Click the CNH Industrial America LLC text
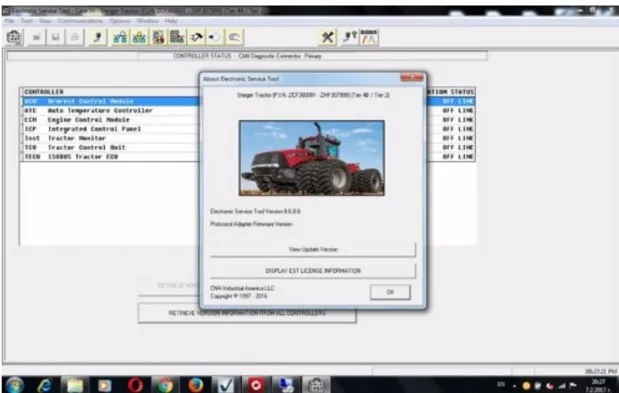The width and height of the screenshot is (619, 393). [x=242, y=288]
